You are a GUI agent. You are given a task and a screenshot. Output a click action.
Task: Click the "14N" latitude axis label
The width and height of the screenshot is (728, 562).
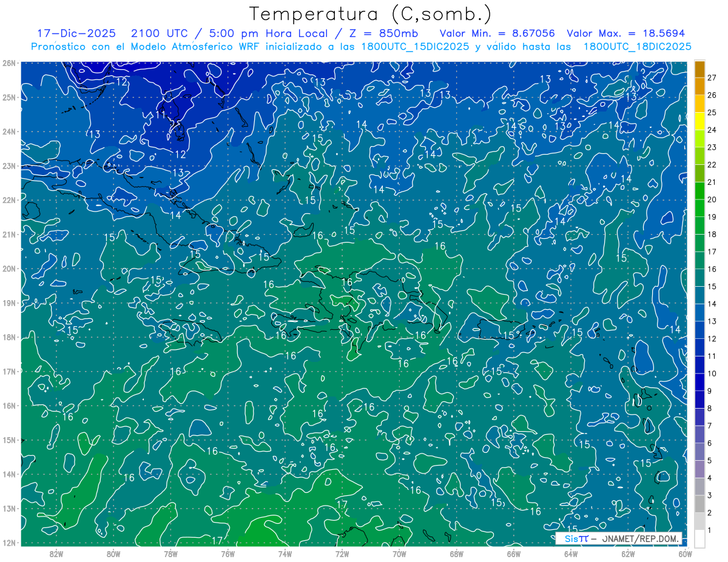coord(8,474)
